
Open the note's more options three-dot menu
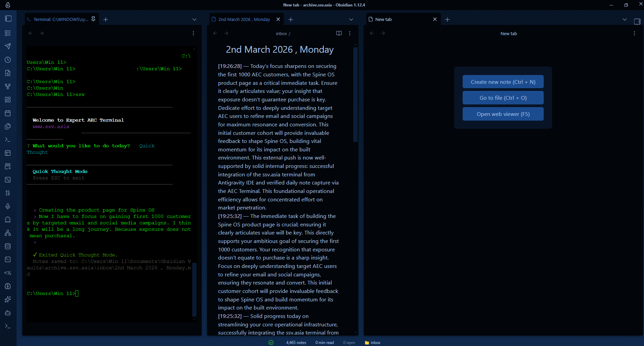350,33
